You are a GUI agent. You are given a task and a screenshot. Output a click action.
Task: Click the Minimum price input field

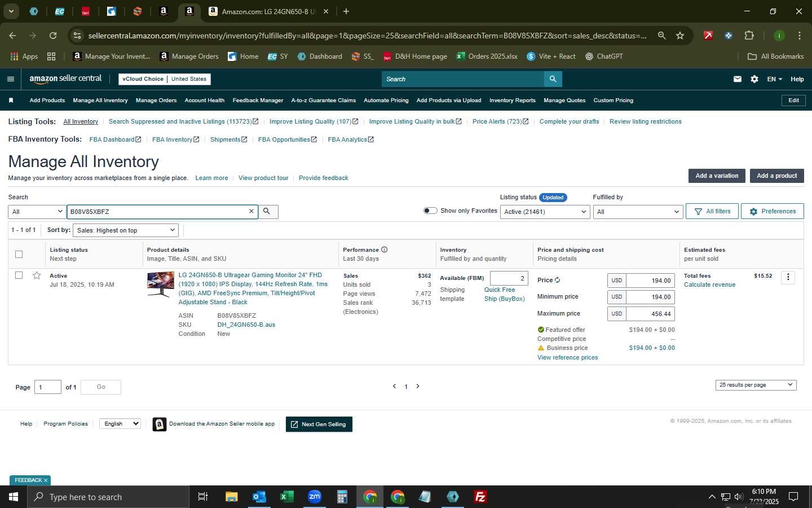650,297
